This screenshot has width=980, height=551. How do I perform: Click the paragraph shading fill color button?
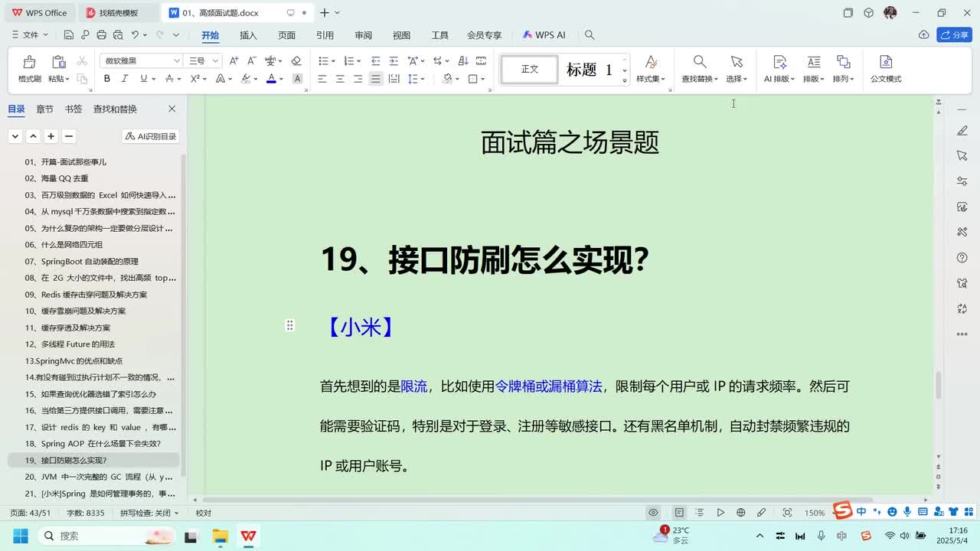[x=447, y=79]
